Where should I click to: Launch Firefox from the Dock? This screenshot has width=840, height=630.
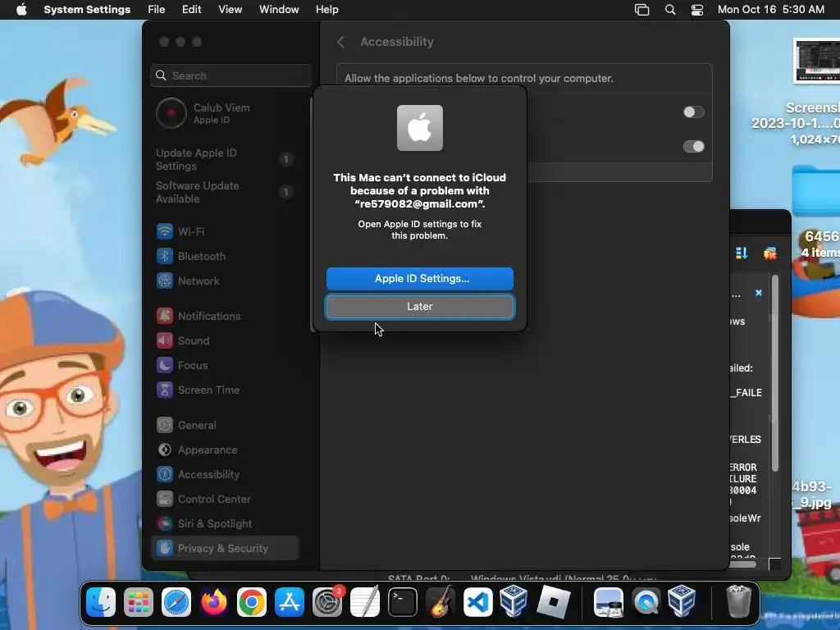click(214, 601)
